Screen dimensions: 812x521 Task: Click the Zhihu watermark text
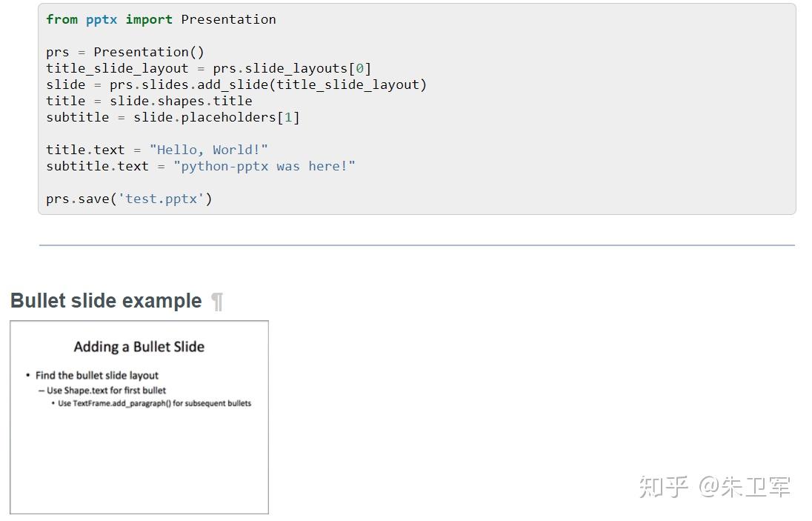coord(715,487)
